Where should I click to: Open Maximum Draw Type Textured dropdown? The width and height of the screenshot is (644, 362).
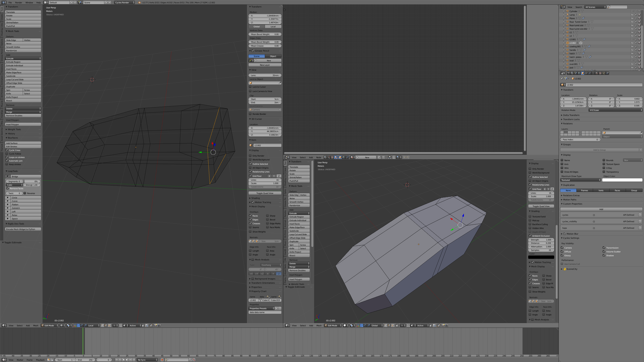[x=580, y=180]
